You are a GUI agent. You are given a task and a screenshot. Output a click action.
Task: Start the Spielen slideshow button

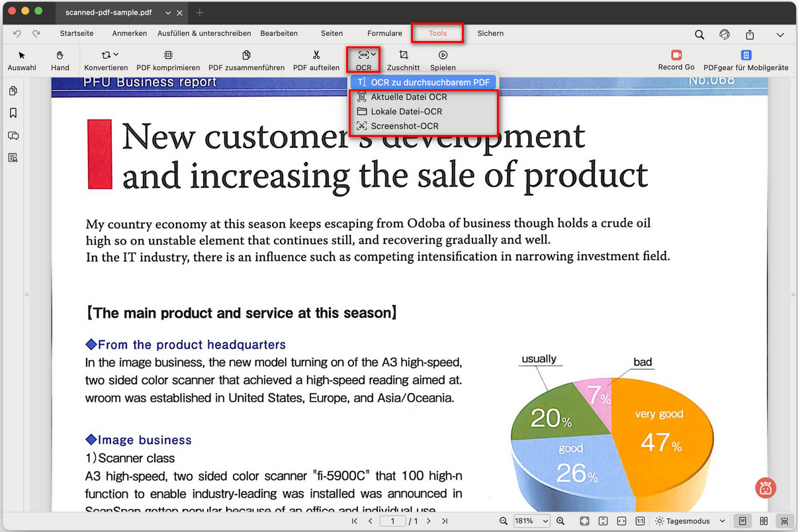coord(443,56)
